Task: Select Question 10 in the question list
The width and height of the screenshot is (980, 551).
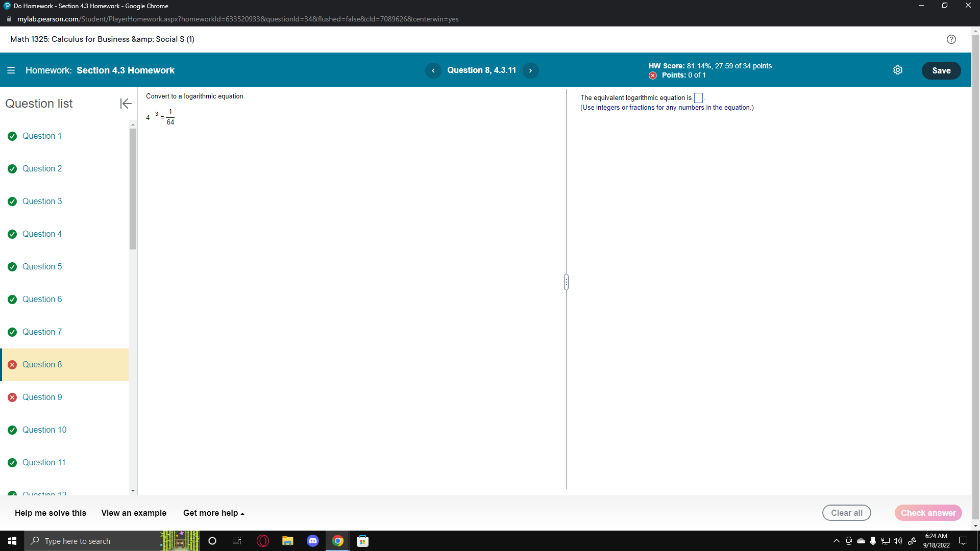Action: (44, 430)
